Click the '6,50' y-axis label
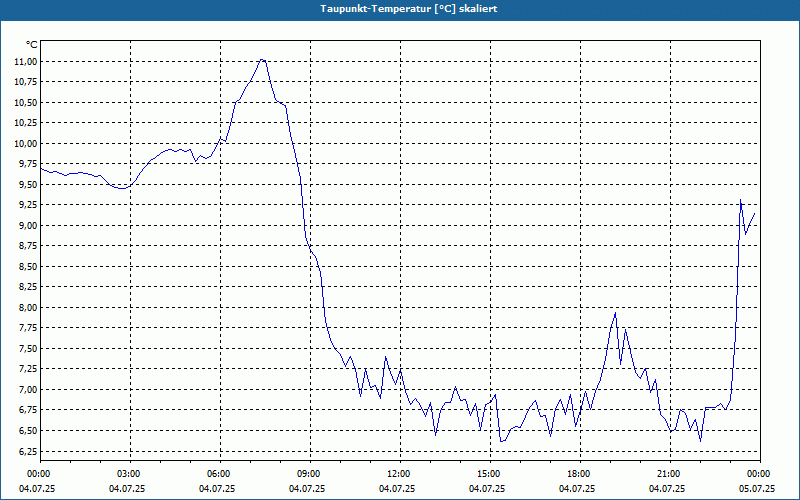 coord(30,431)
